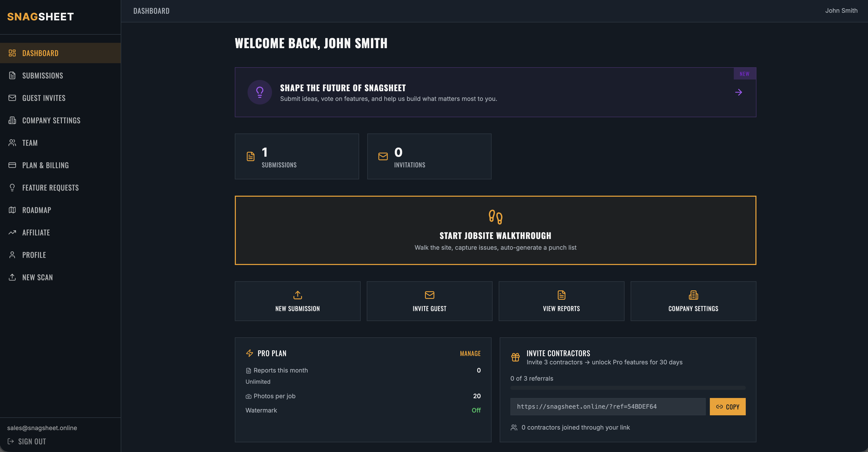Screen dimensions: 868x452
Task: Click the DASHBOARD header title text
Action: pyautogui.click(x=151, y=11)
